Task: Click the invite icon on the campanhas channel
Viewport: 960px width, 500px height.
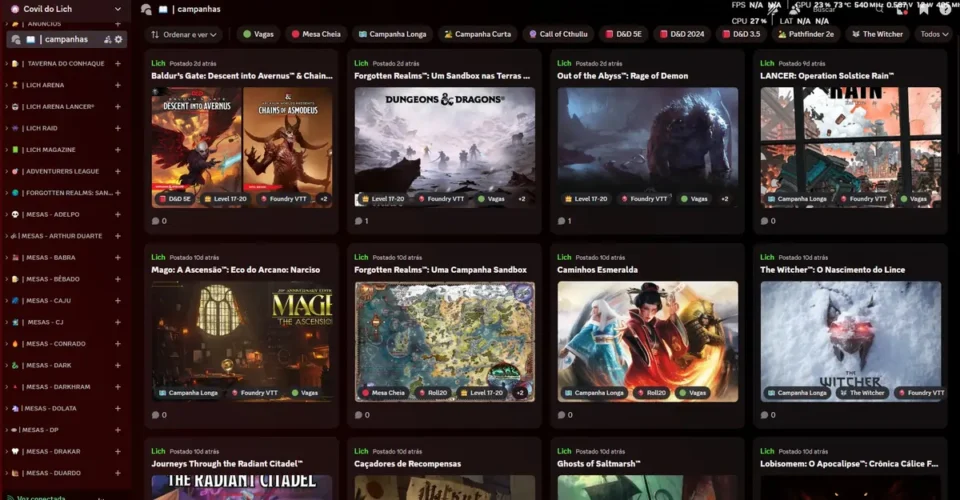Action: click(x=107, y=39)
